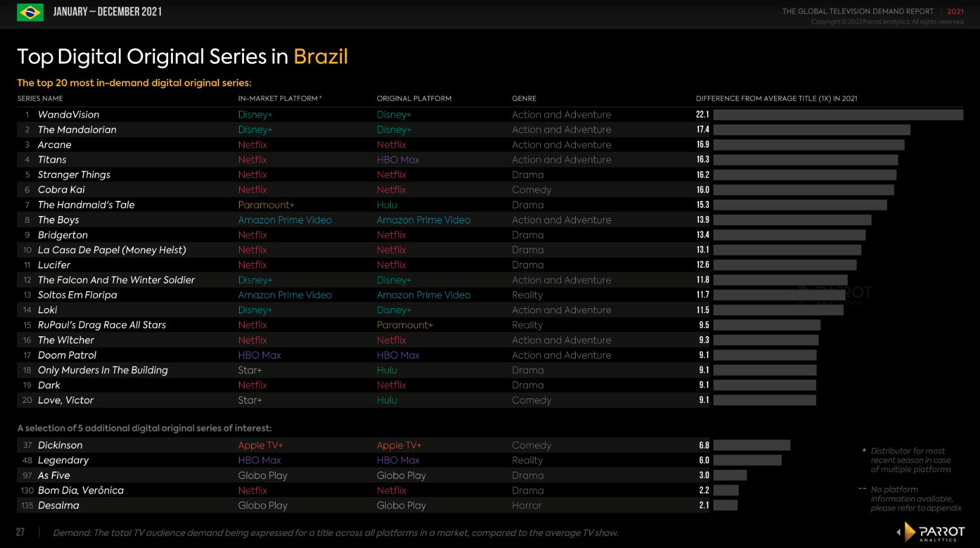Select Globo Play in-market platform for Desalma
This screenshot has height=548, width=980.
(262, 506)
